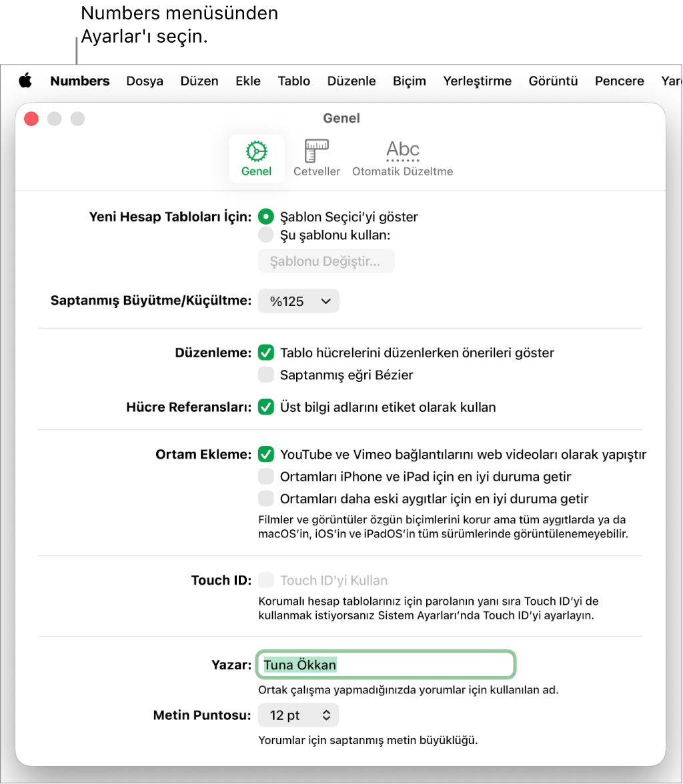The height and width of the screenshot is (784, 683).
Task: Open the Düzenle menu
Action: 352,81
